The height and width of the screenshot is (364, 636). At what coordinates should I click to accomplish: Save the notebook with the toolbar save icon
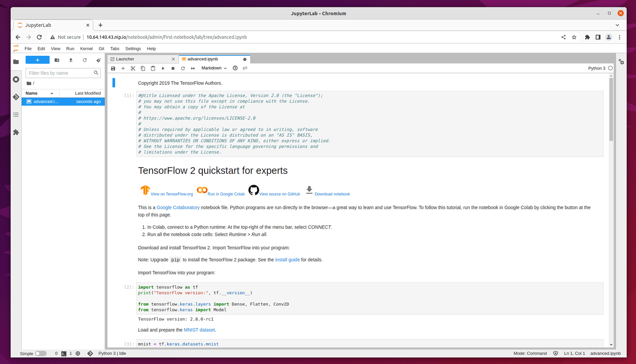[x=113, y=68]
